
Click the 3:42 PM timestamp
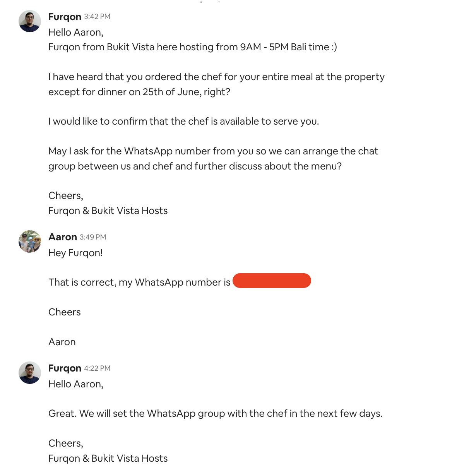97,17
